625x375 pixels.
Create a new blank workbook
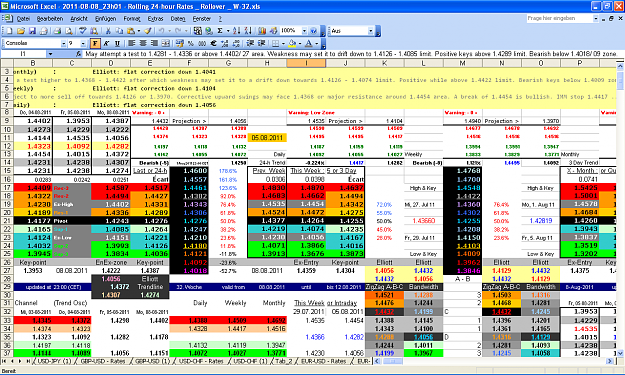click(x=9, y=31)
